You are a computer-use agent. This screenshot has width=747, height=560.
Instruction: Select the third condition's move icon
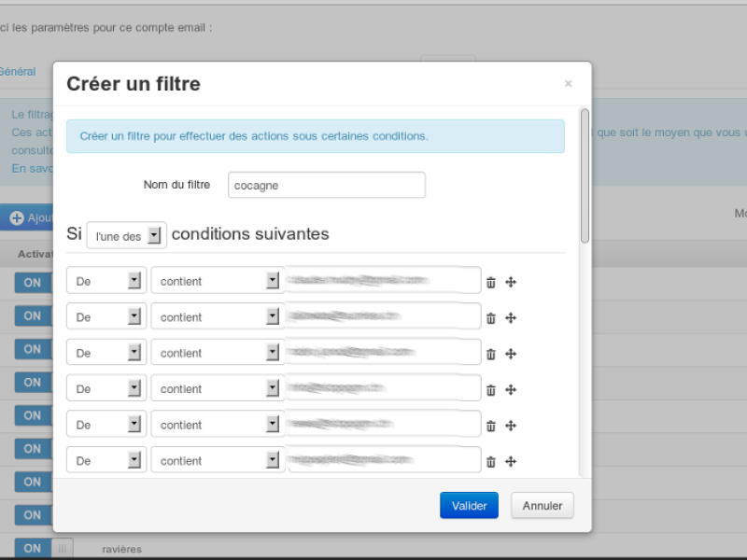pos(511,354)
